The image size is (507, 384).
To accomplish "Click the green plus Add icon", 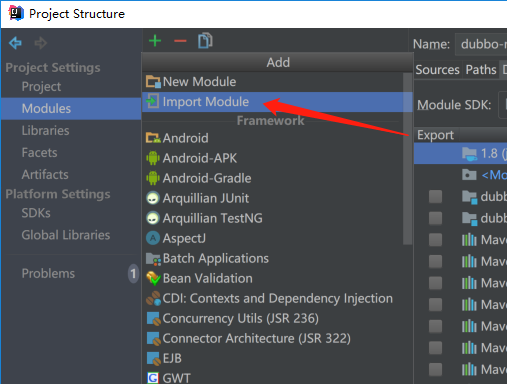I will (x=155, y=41).
